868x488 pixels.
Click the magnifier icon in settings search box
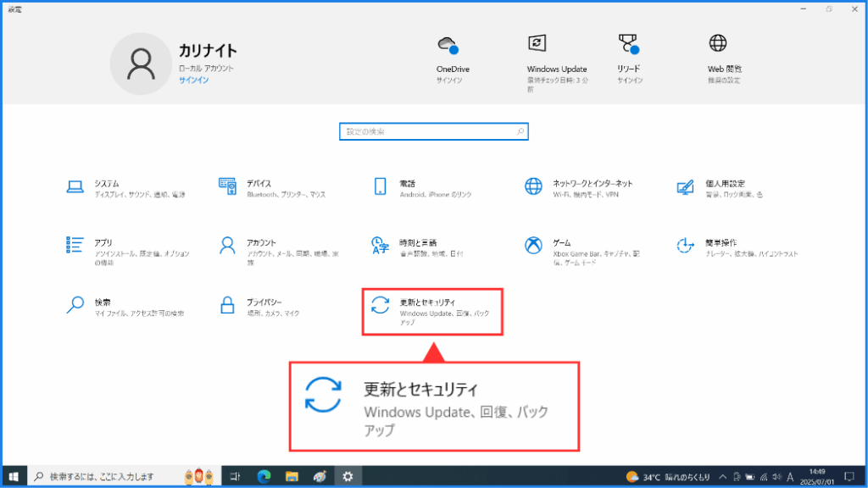point(520,131)
